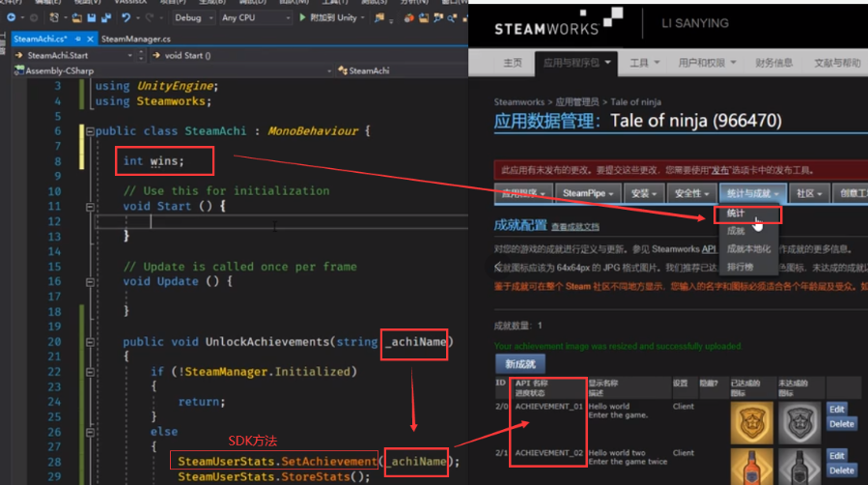The width and height of the screenshot is (868, 485).
Task: Delete the ACHIEVEMENT_02 entry
Action: click(841, 471)
